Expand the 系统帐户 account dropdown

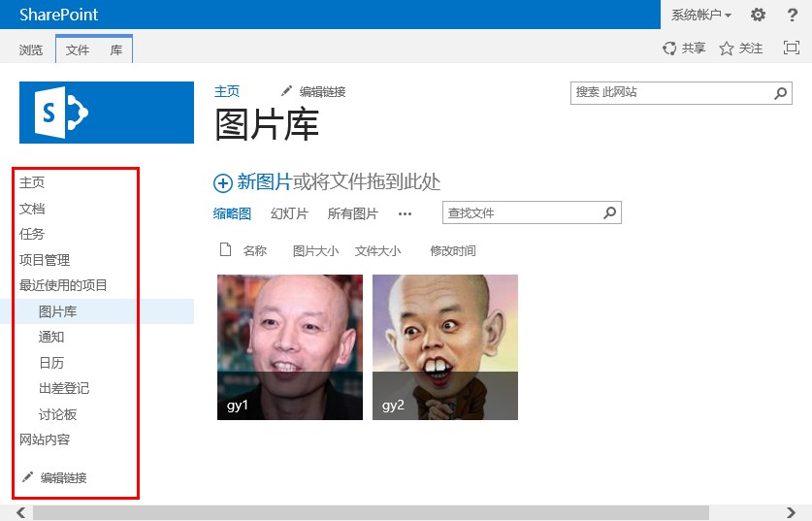pos(701,15)
